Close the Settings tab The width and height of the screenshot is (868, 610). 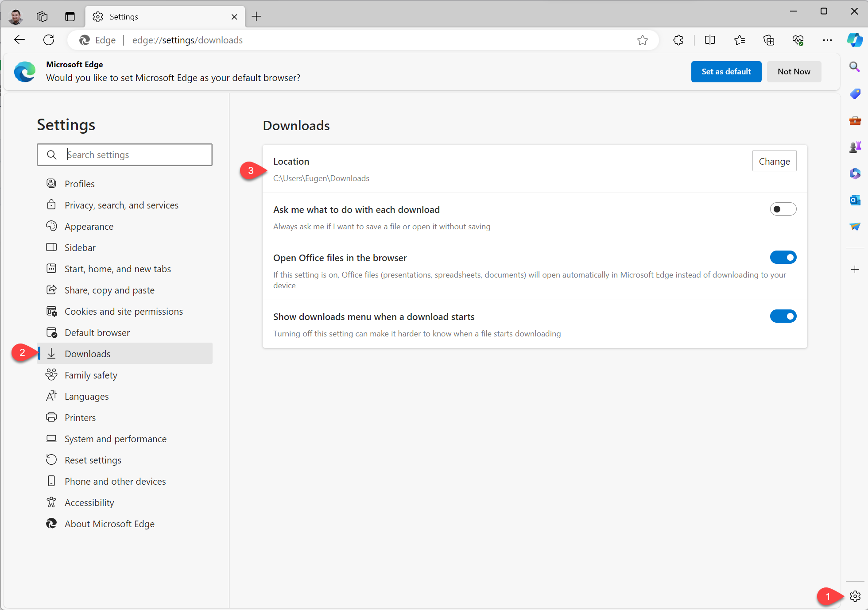(234, 17)
